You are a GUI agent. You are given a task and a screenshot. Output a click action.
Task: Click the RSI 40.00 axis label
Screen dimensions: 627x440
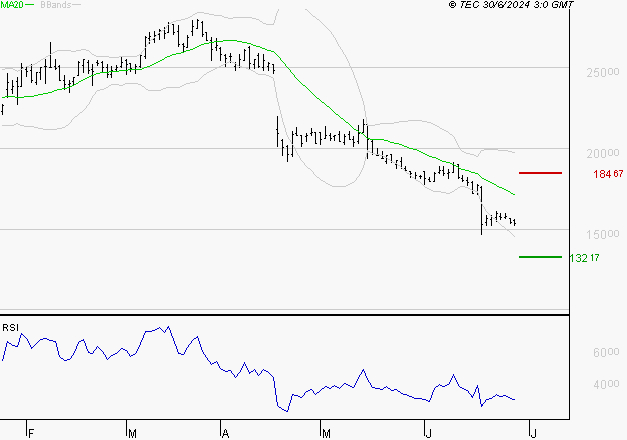click(x=606, y=385)
